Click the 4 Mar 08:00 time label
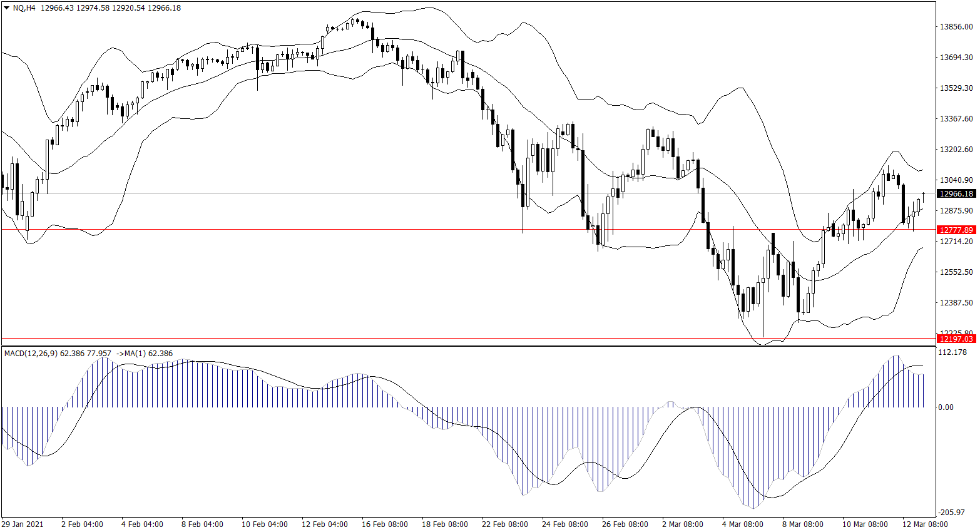 (742, 524)
